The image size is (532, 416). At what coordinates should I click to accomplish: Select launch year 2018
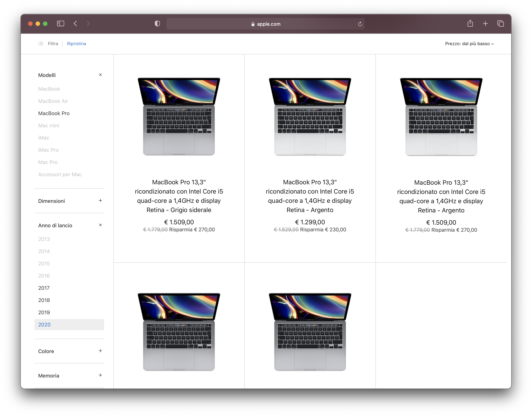(44, 300)
